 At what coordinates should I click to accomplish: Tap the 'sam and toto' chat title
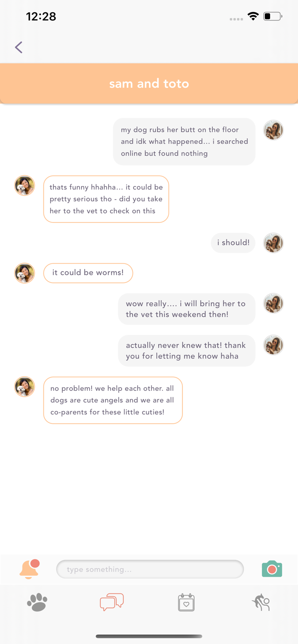149,83
